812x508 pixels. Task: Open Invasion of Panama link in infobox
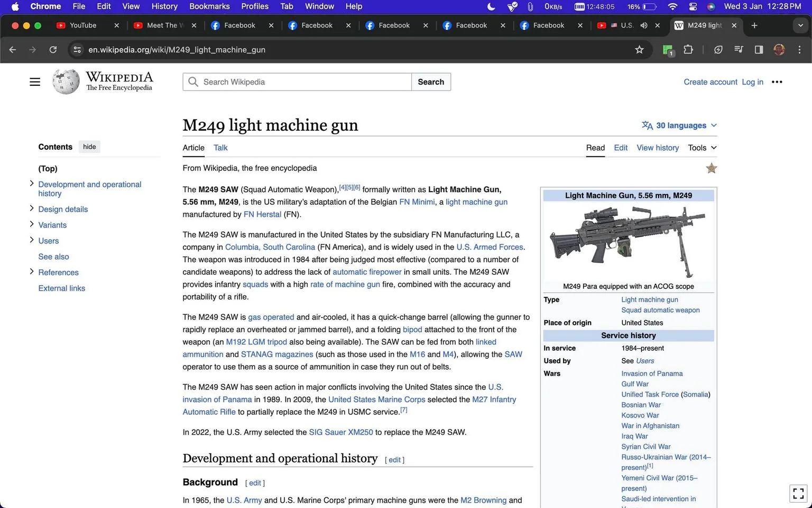(652, 374)
